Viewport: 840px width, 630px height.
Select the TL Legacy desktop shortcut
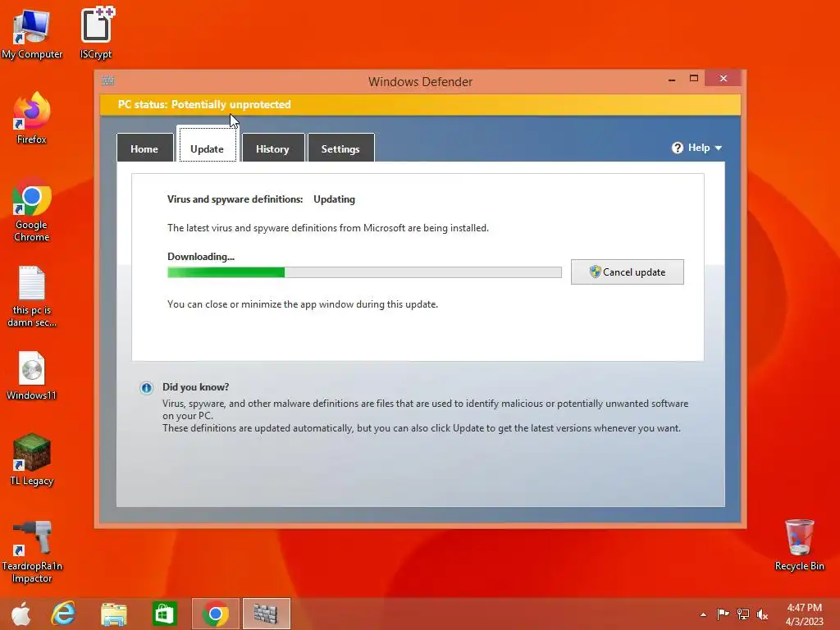pos(32,459)
